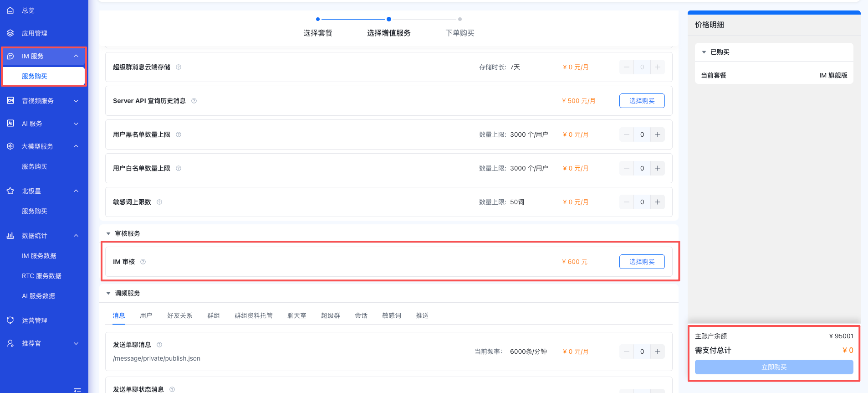Expand the AI 服务 menu chevron
This screenshot has height=393, width=868.
pos(76,124)
